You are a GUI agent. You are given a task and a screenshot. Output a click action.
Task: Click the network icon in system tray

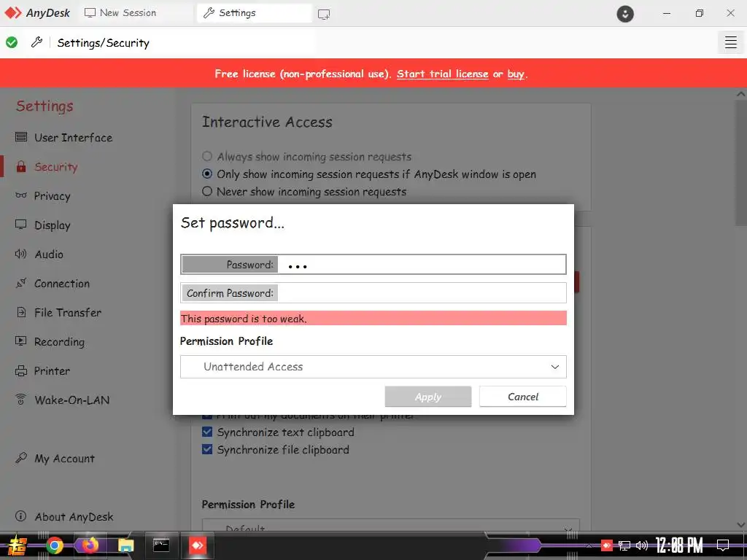click(624, 545)
